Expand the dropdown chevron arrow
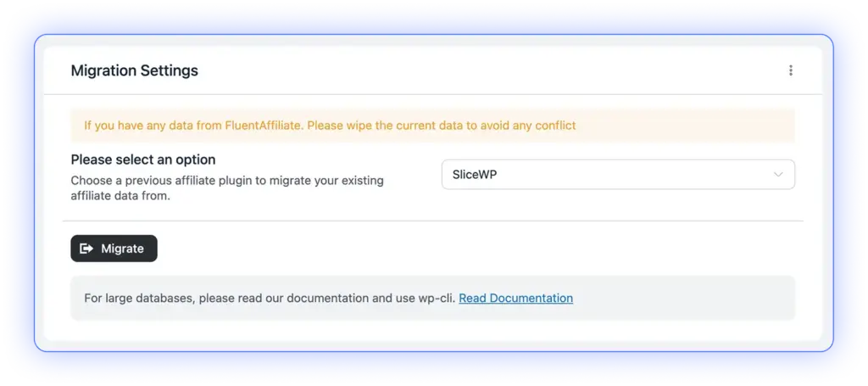This screenshot has width=868, height=386. point(778,174)
